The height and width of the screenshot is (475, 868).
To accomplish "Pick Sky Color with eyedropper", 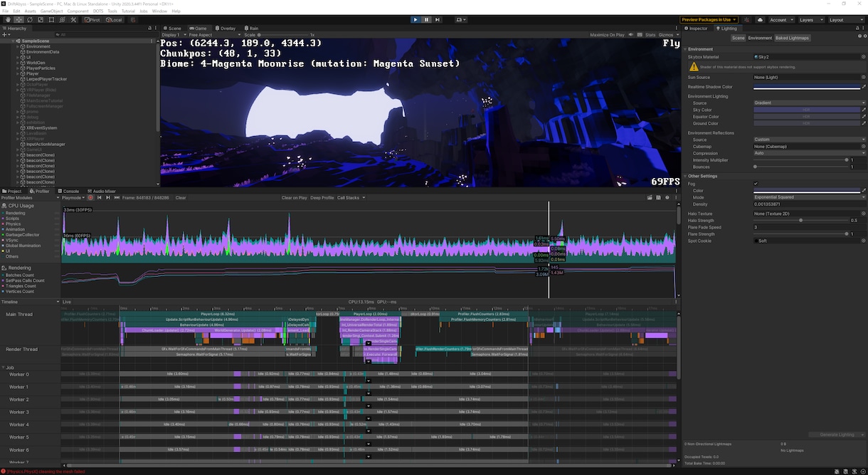I will 864,110.
